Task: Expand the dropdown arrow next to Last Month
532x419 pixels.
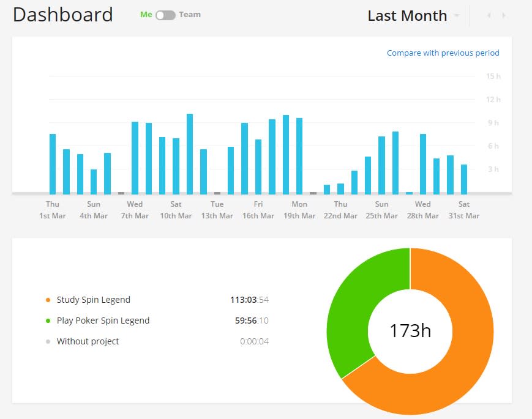Action: pos(457,15)
